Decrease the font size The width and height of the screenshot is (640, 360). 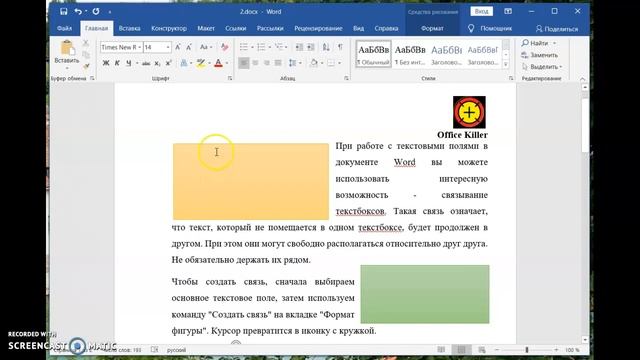(x=189, y=47)
